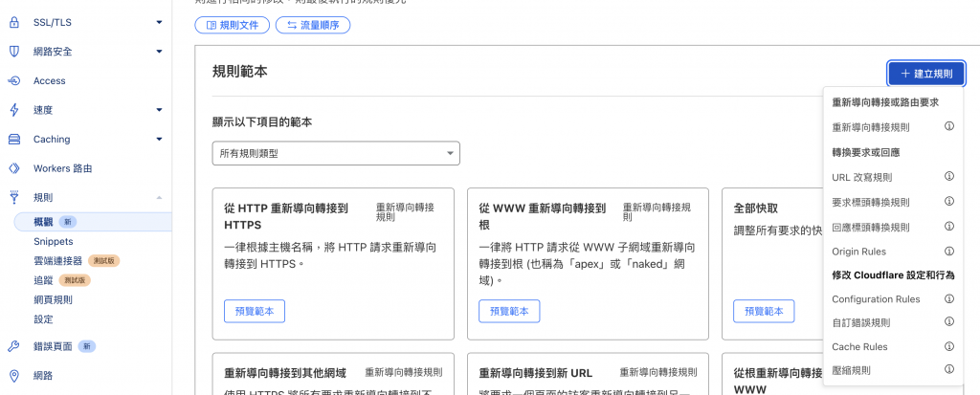Preview the HTTP to HTTPS template
This screenshot has height=395, width=980.
coord(255,311)
